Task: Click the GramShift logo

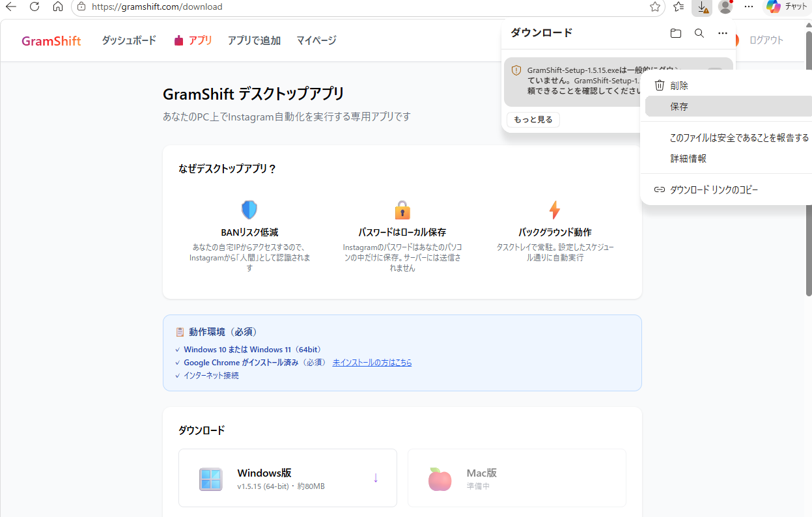Action: click(51, 40)
